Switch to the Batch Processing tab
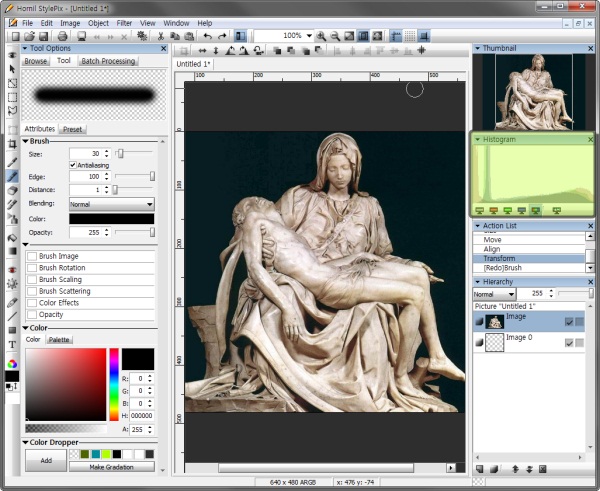Viewport: 600px width, 491px height. [x=108, y=61]
